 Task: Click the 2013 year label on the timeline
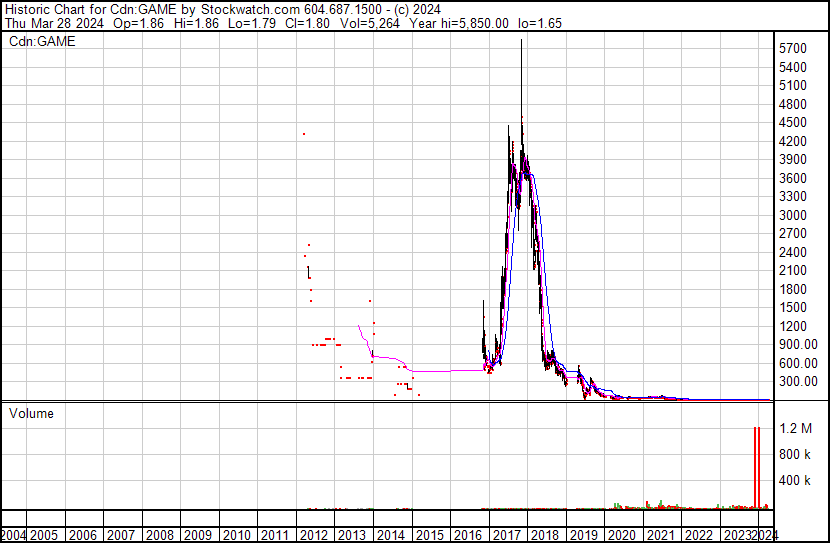(352, 535)
